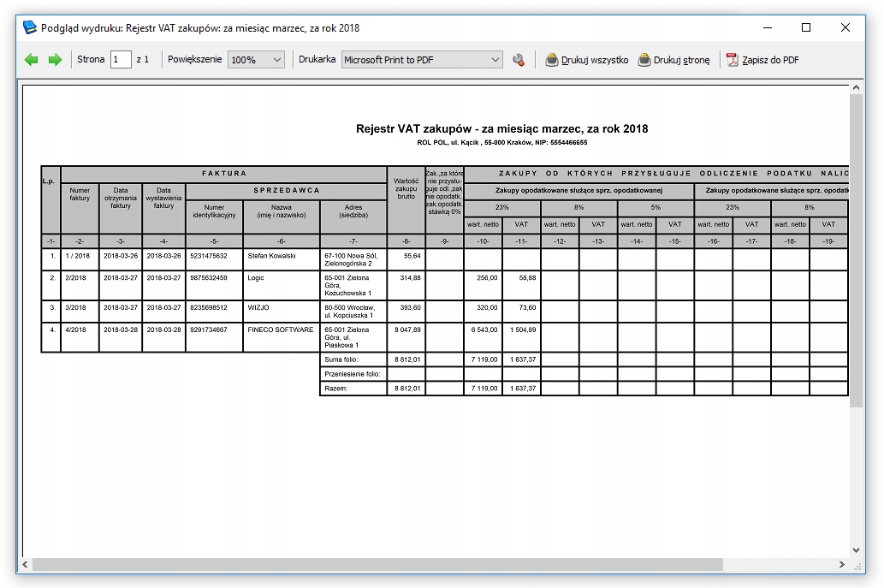Click the horizontal scrollbar thumb

pyautogui.click(x=377, y=565)
